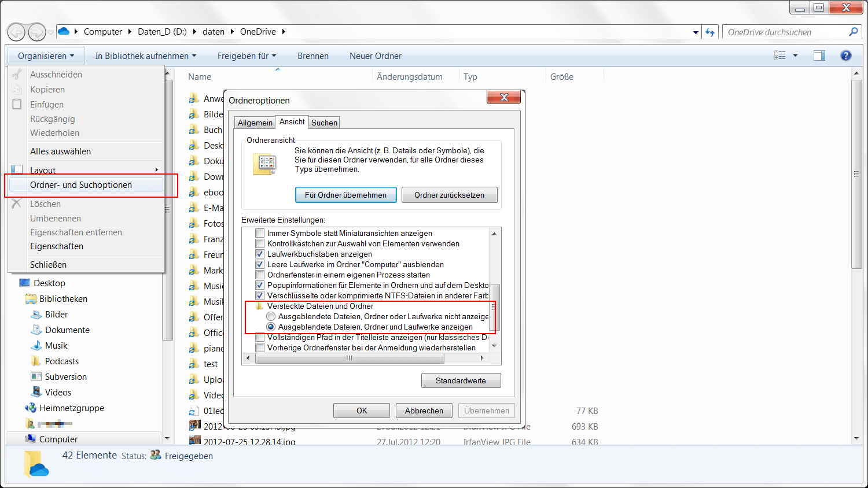Enable Kontrollkästchen zur Auswahl von Elementen

tap(260, 243)
